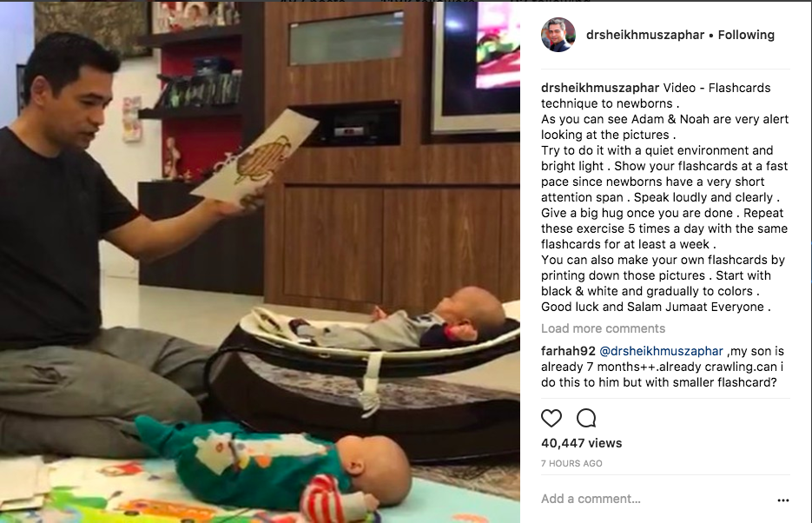Open drsheikhmuszaphar profile picture avatar
Viewport: 812px width, 523px height.
coord(558,35)
